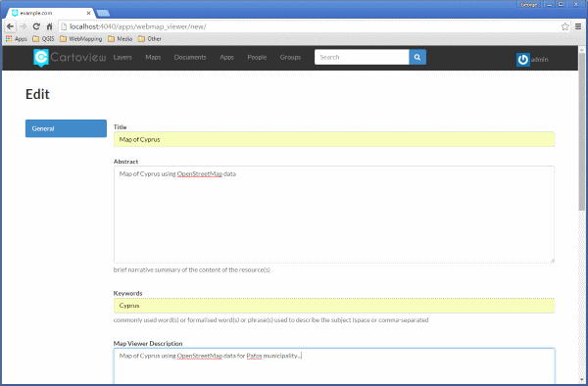Click the Map Viewer Description text area
The height and width of the screenshot is (386, 588).
(334, 366)
